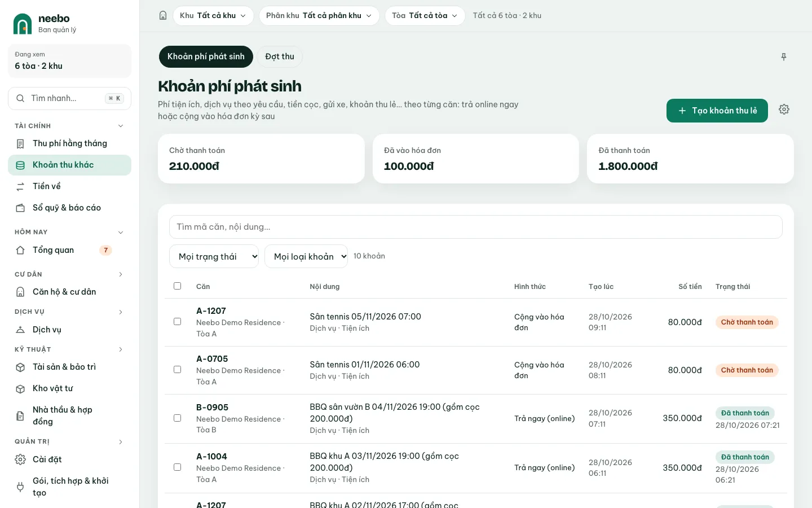Click the Tạo khoản thu lẻ button
The height and width of the screenshot is (508, 812).
[717, 111]
